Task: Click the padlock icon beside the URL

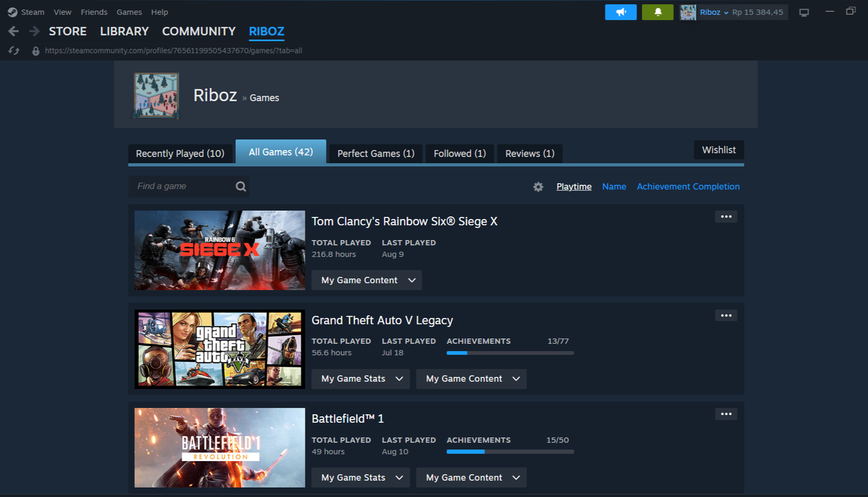Action: 36,51
